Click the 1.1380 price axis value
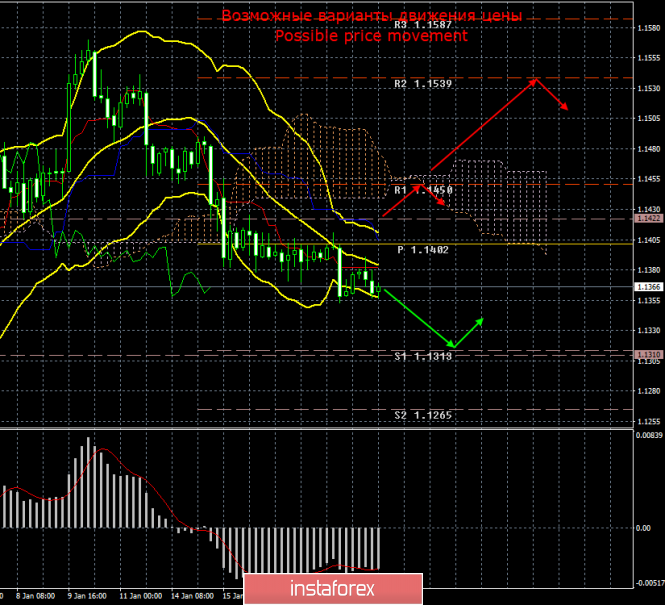 pos(649,270)
